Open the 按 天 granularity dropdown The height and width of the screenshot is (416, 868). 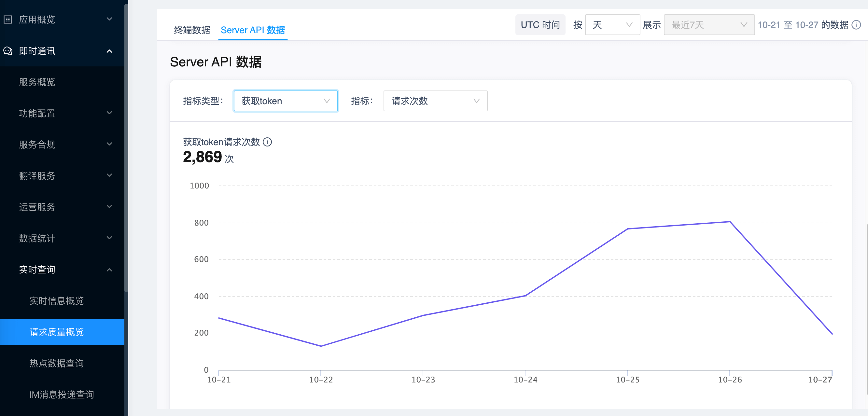pyautogui.click(x=612, y=25)
